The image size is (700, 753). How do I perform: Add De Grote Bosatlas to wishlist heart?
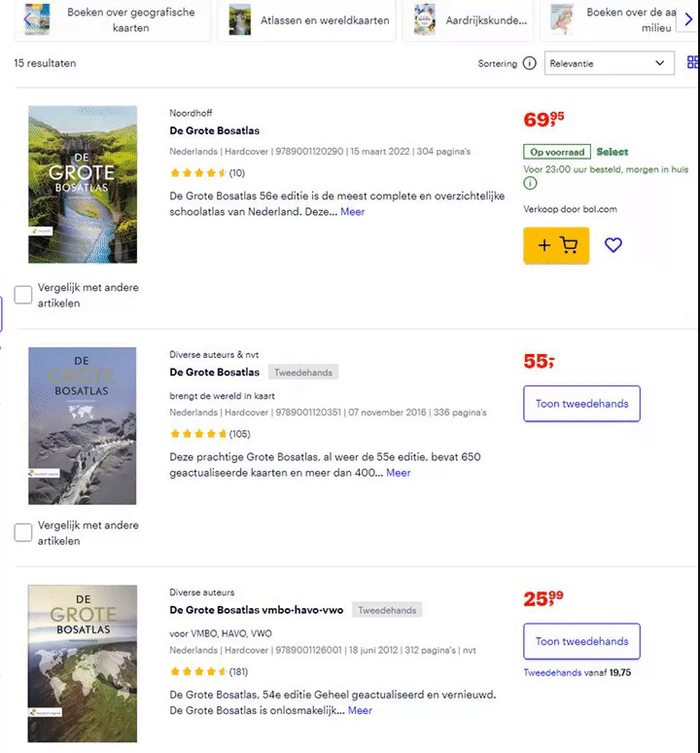(613, 245)
